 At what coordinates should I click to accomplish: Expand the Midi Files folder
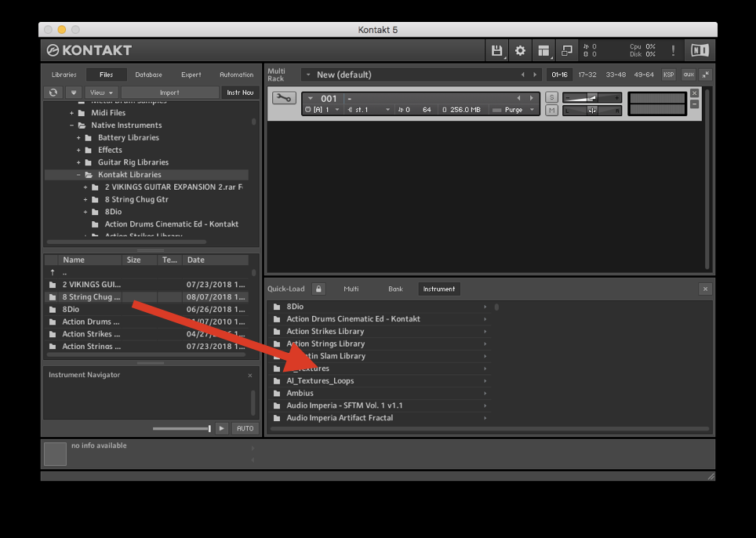(72, 113)
